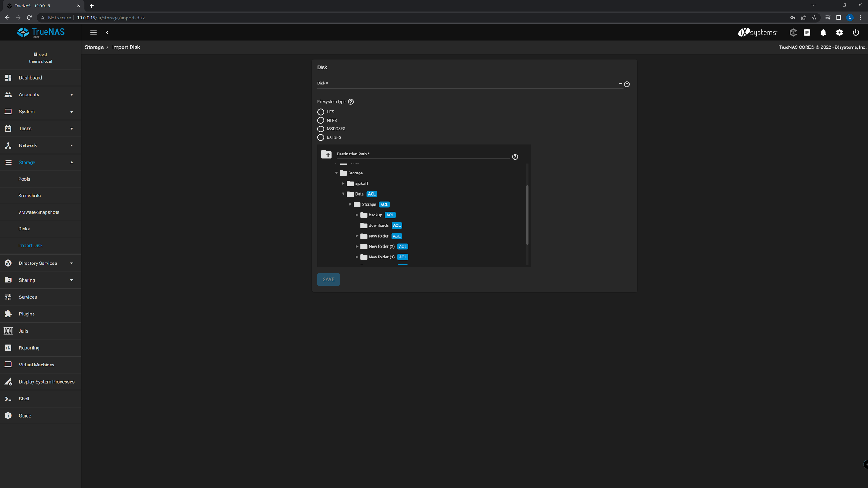
Task: Open the task manager clipboard icon
Action: click(807, 33)
